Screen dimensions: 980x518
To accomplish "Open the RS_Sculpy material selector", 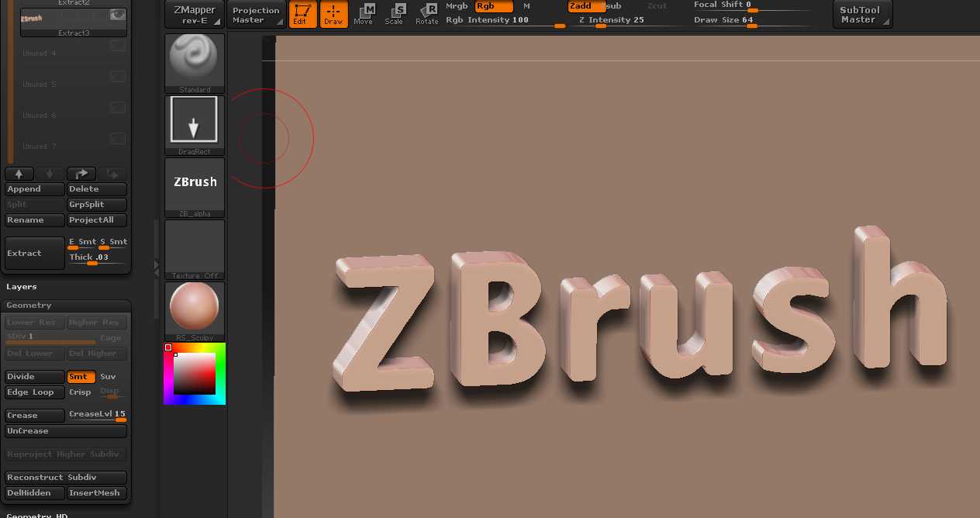I will click(195, 312).
